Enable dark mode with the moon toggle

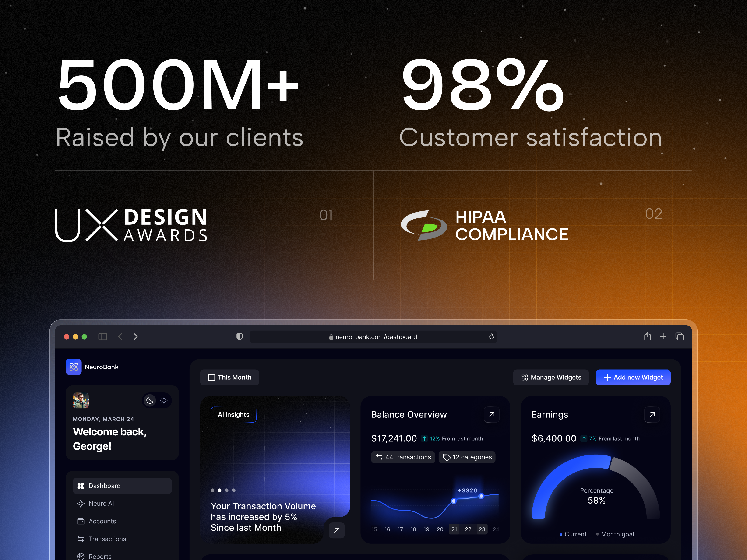click(150, 400)
